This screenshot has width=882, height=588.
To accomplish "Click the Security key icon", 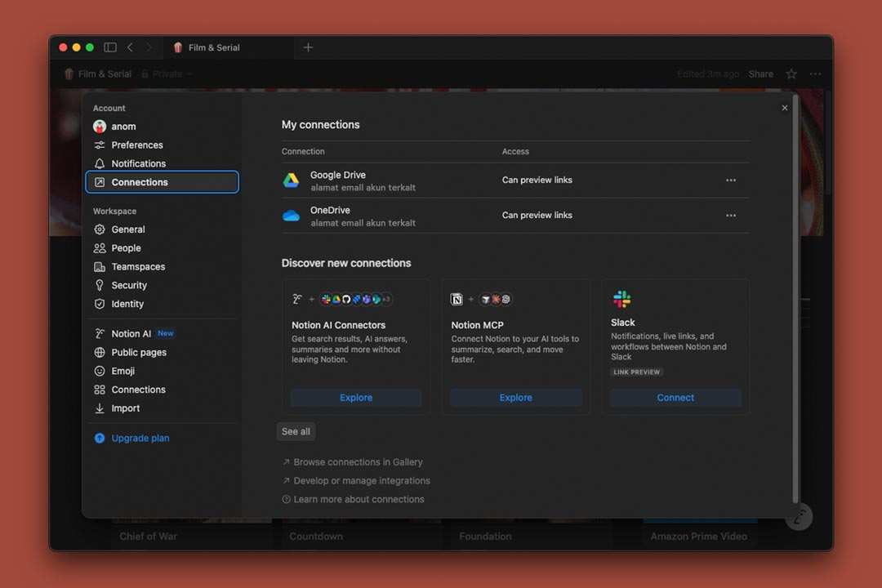I will (x=100, y=285).
